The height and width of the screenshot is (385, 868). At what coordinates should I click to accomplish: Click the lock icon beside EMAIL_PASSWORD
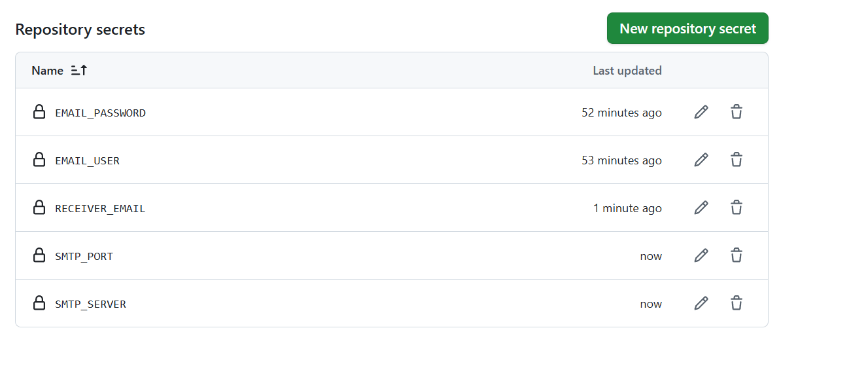coord(39,112)
